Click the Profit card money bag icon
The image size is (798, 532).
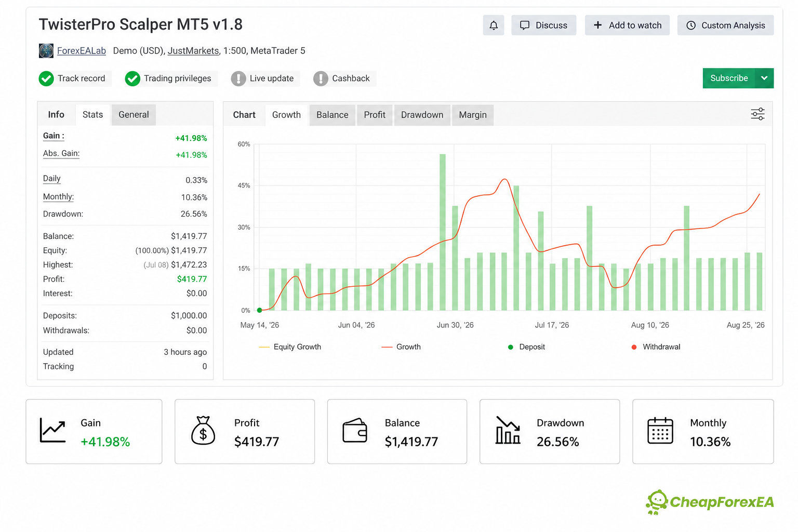tap(203, 431)
